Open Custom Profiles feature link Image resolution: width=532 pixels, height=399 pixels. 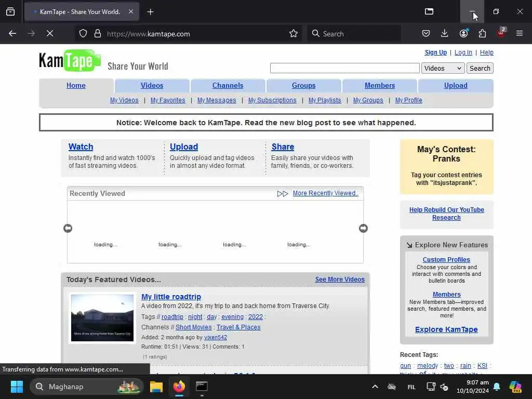pos(446,260)
